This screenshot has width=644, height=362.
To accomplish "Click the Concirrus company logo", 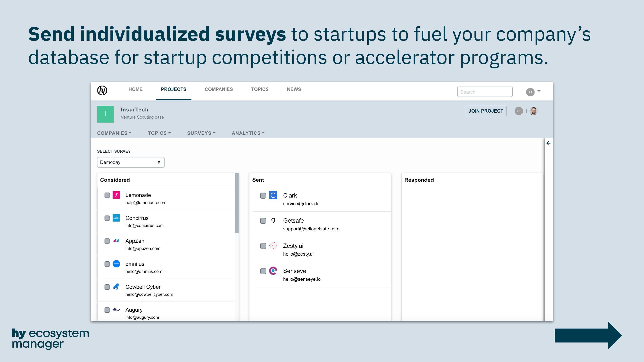I will 116,218.
